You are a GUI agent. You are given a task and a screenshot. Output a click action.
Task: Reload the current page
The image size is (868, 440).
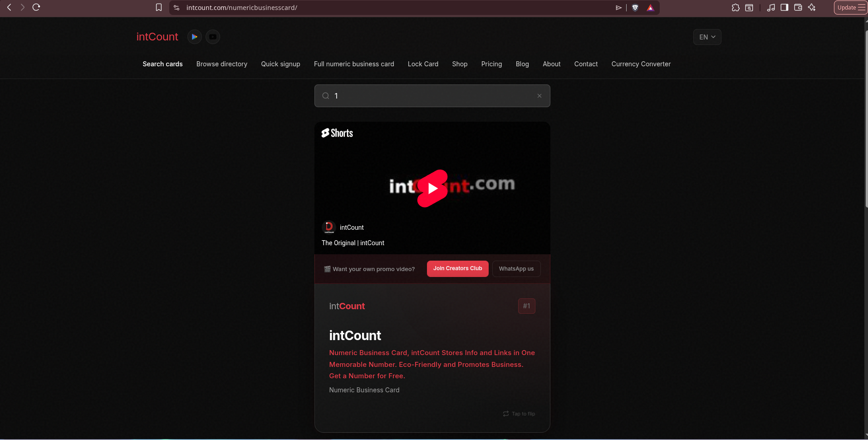tap(36, 7)
